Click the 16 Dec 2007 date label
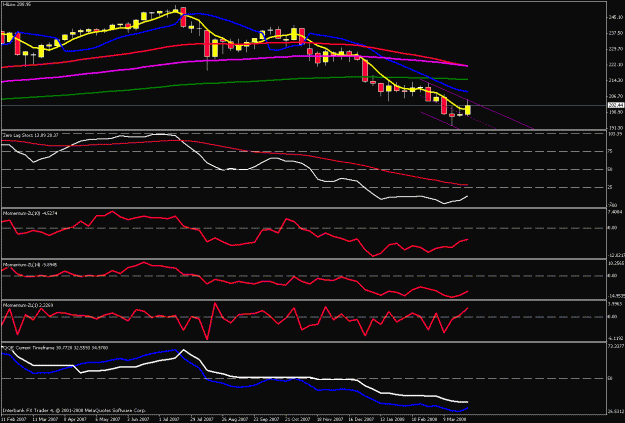The height and width of the screenshot is (423, 625). [x=361, y=420]
